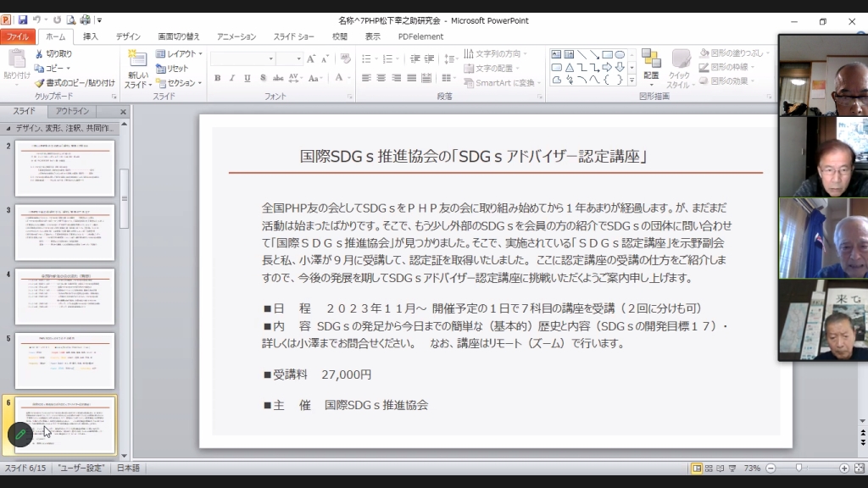The image size is (868, 488).
Task: Click the zoom slider handle in status bar
Action: click(x=798, y=468)
